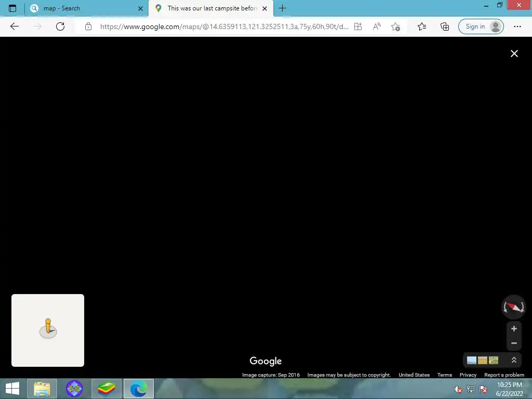
Task: Go forward with the Forward arrow
Action: coord(37,26)
